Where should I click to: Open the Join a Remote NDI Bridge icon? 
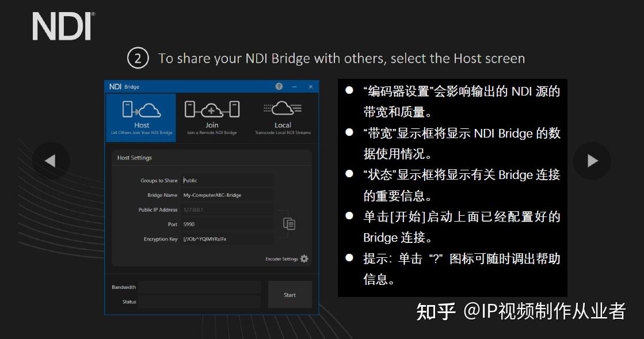click(x=211, y=108)
